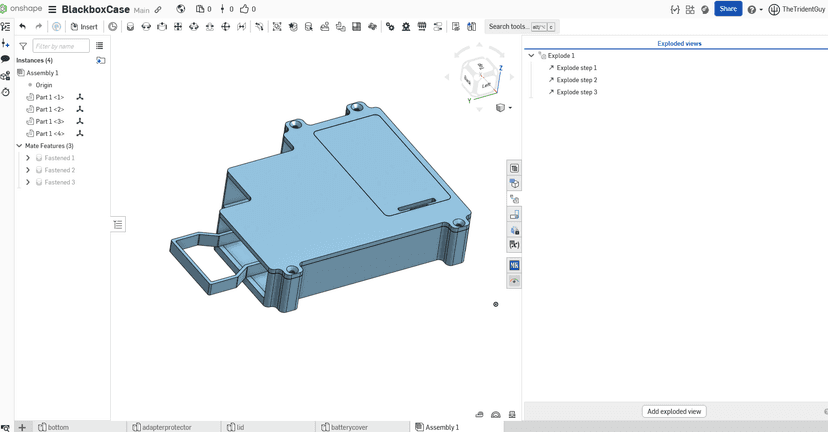
Task: Click the blue Share button
Action: coord(728,9)
